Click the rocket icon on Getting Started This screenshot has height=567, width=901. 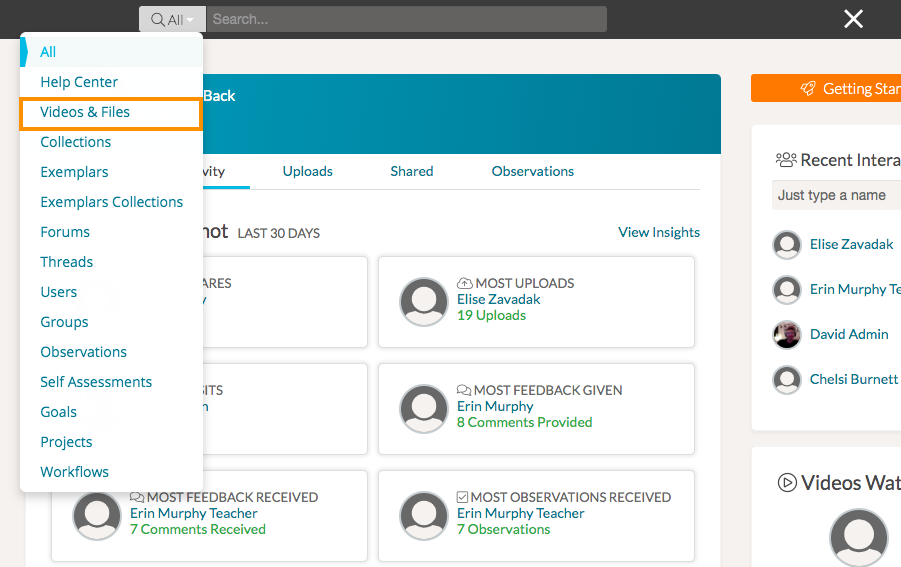click(x=808, y=89)
